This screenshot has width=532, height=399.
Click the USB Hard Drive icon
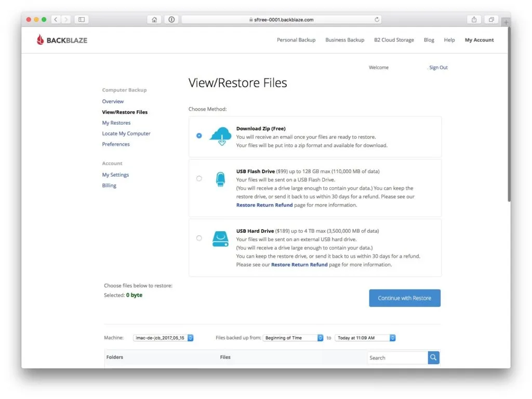220,239
